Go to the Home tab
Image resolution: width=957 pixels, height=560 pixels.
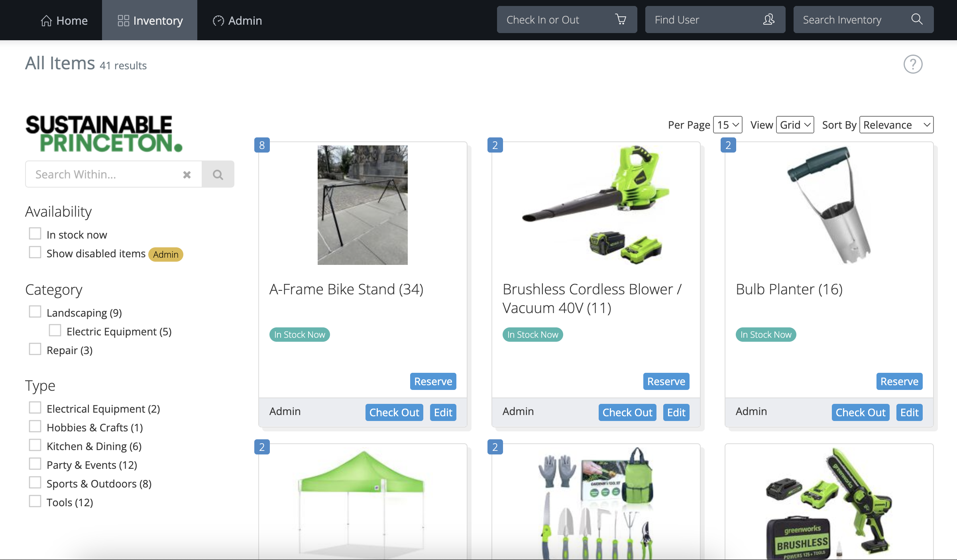pyautogui.click(x=64, y=20)
